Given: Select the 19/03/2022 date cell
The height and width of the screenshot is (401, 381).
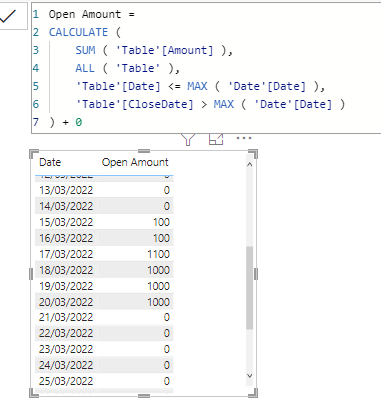Looking at the screenshot, I should coord(66,286).
